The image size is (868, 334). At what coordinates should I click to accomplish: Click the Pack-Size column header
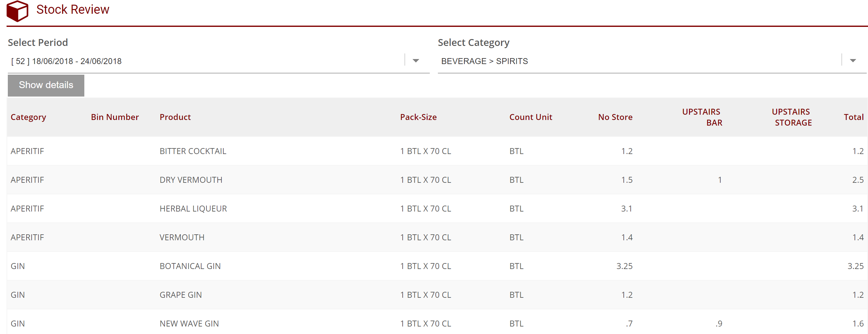click(x=418, y=117)
